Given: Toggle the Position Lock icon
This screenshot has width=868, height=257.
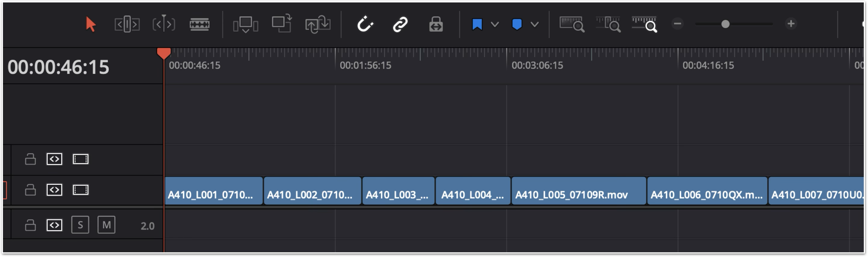Looking at the screenshot, I should tap(436, 24).
